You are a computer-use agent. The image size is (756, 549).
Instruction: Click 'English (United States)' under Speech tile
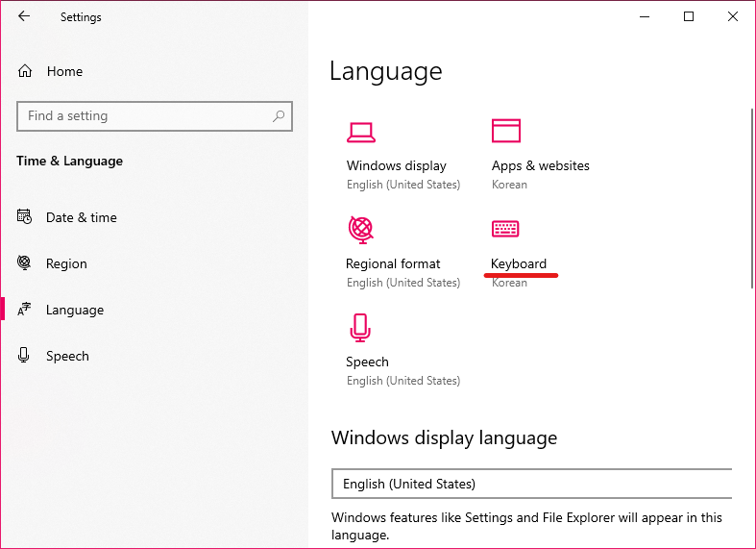(403, 381)
